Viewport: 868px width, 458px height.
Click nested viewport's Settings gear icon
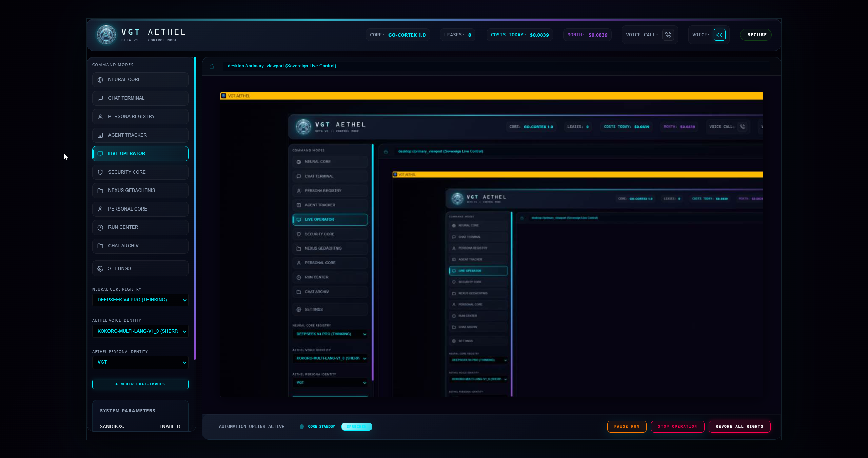(299, 310)
